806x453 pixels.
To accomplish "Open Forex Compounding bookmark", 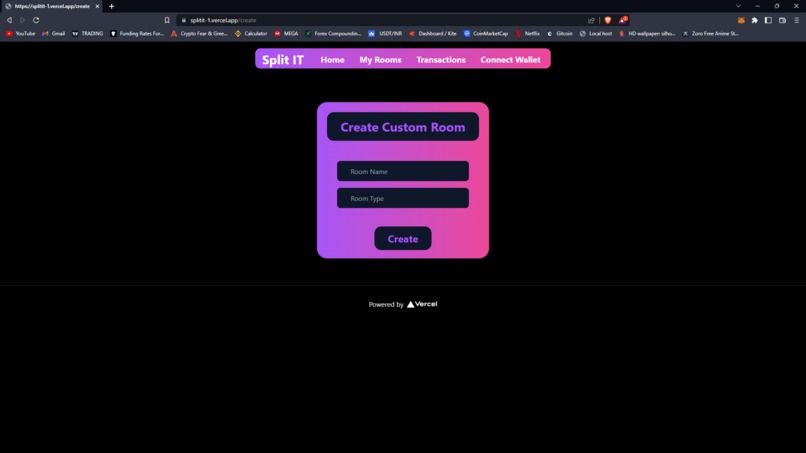I will pyautogui.click(x=333, y=33).
